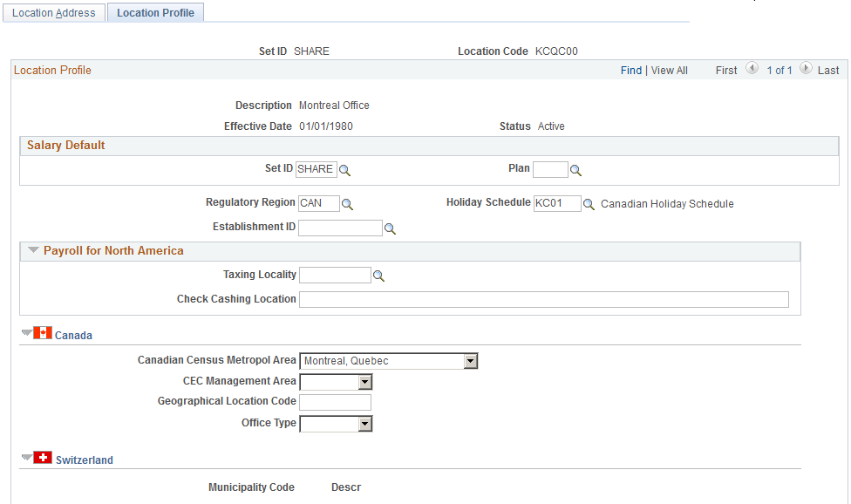Collapse the Canada section

[x=26, y=332]
